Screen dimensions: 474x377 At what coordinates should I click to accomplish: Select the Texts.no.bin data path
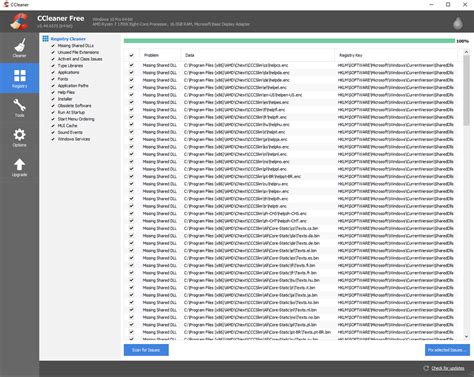tap(252, 317)
